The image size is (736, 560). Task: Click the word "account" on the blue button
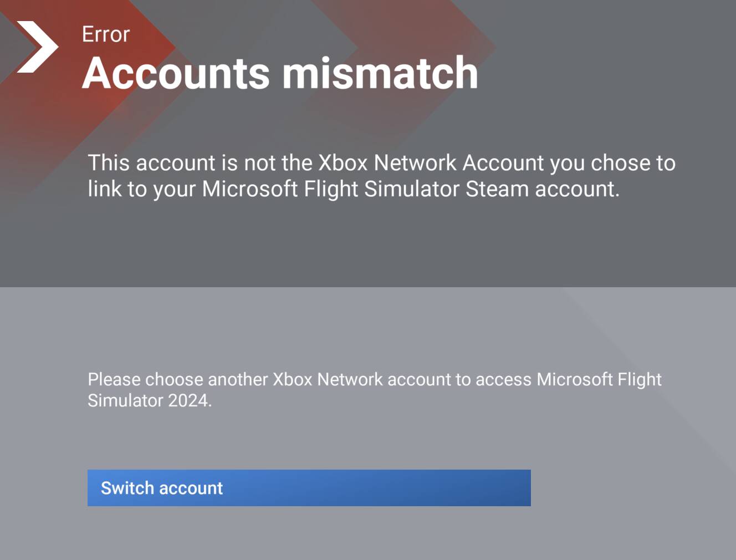(192, 488)
